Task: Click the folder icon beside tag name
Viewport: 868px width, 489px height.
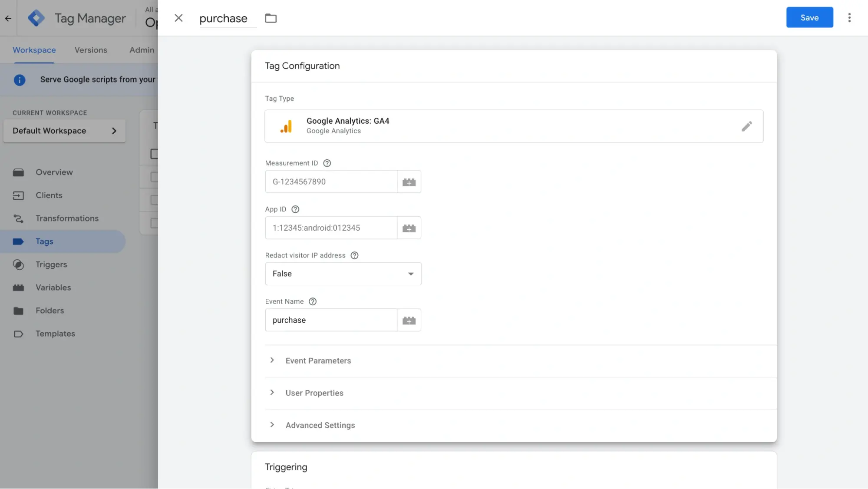Action: tap(271, 18)
